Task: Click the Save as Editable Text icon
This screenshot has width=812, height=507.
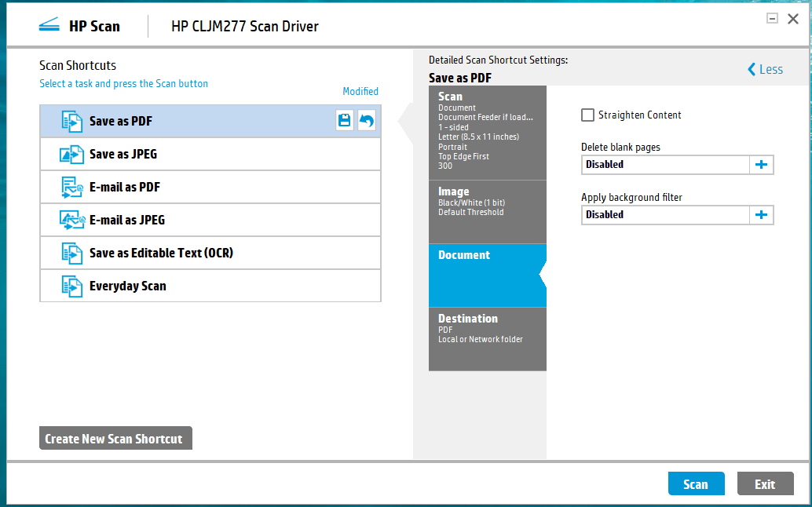Action: (71, 253)
